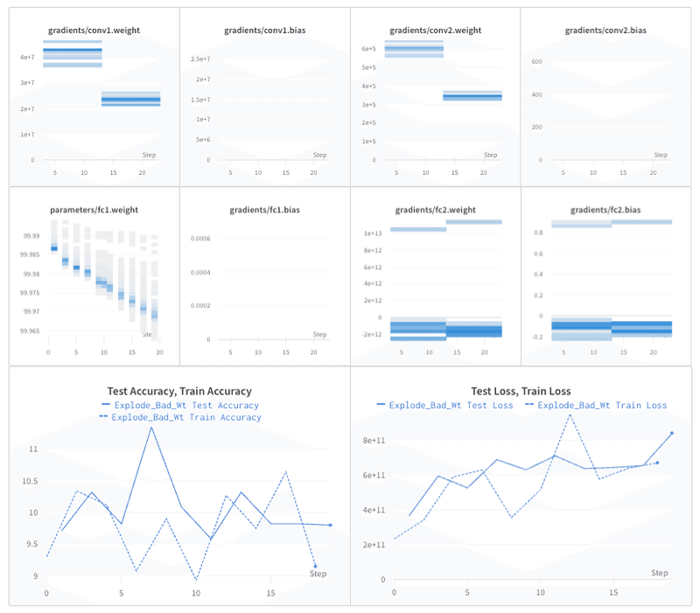
Task: Toggle Explode_Bad_Wt Test Accuracy legend entry
Action: (x=180, y=405)
